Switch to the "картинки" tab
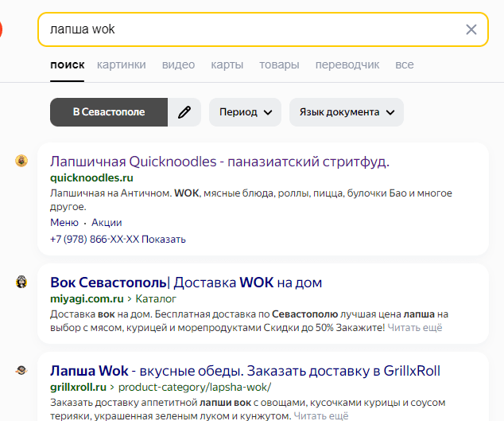The image size is (504, 421). tap(122, 64)
